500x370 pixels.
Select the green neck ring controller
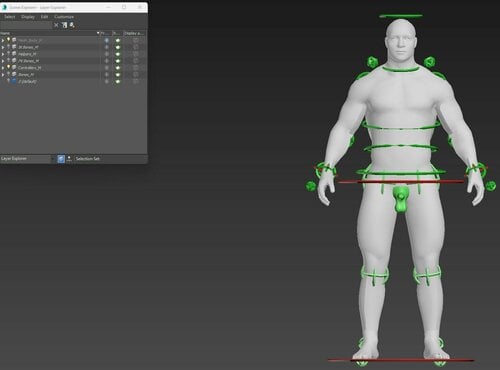click(400, 70)
